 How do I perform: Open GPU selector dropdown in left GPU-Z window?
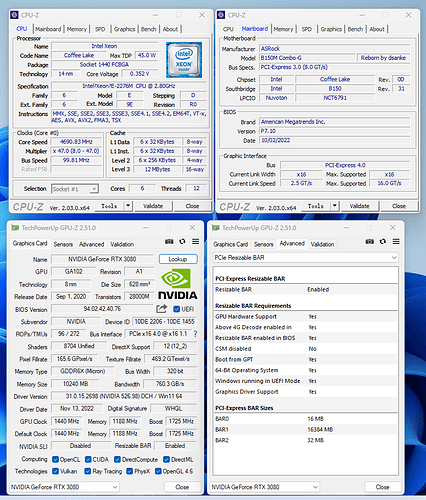click(64, 487)
